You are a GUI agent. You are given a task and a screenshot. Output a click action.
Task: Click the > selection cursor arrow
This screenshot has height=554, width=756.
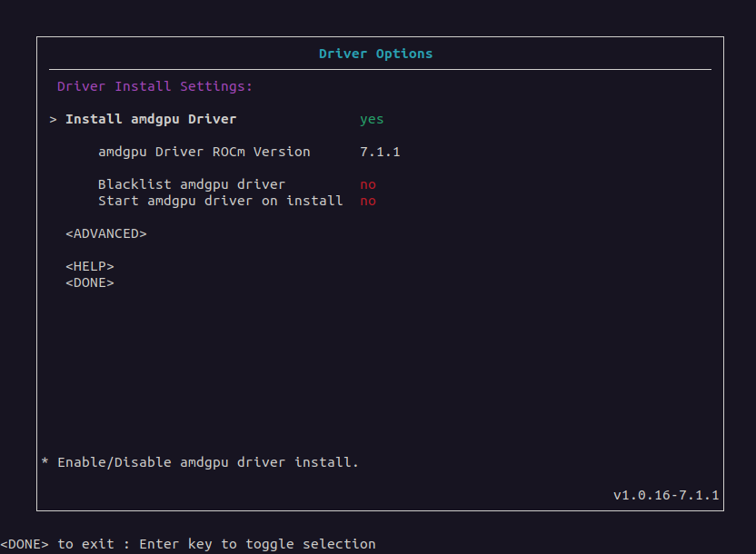(x=54, y=120)
